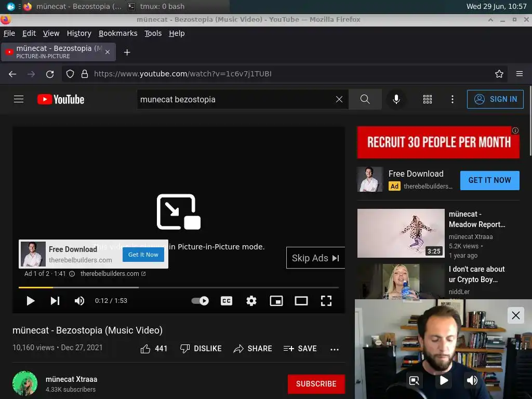Toggle the autoplay switch
Screen dimensions: 532x399
200,301
